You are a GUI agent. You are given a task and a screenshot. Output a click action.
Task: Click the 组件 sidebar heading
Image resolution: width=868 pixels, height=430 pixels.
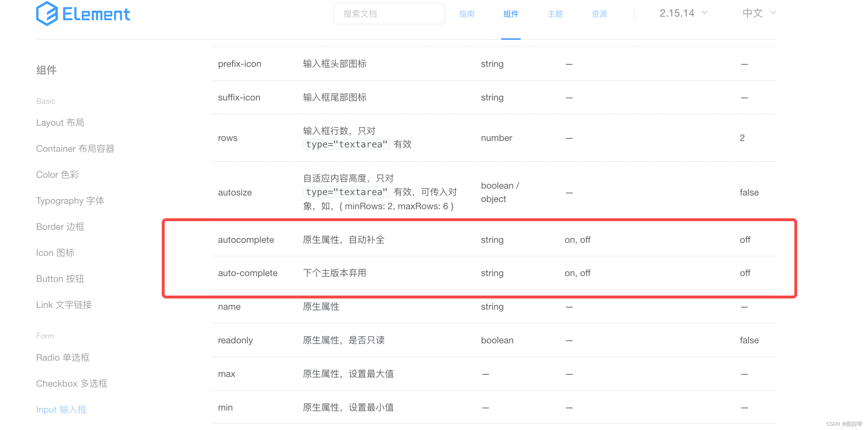[47, 70]
